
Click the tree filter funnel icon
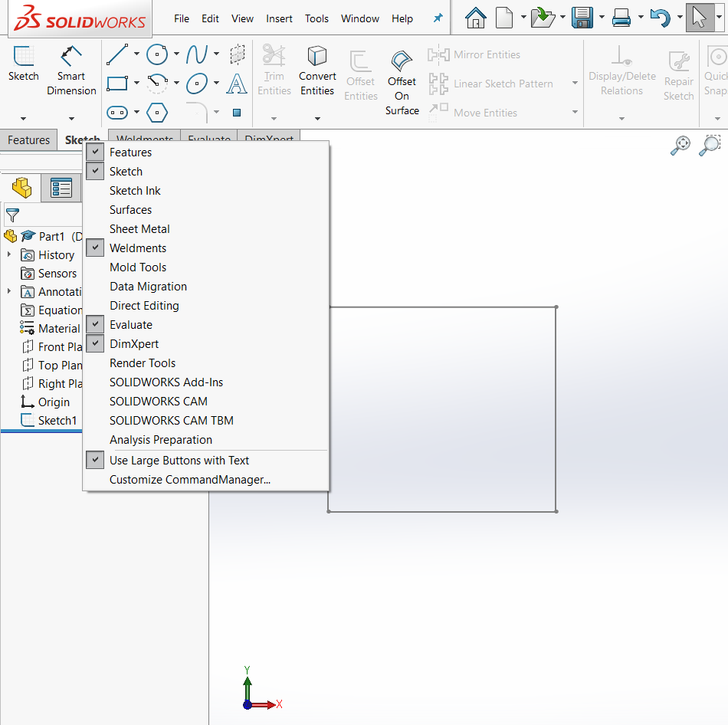[12, 215]
